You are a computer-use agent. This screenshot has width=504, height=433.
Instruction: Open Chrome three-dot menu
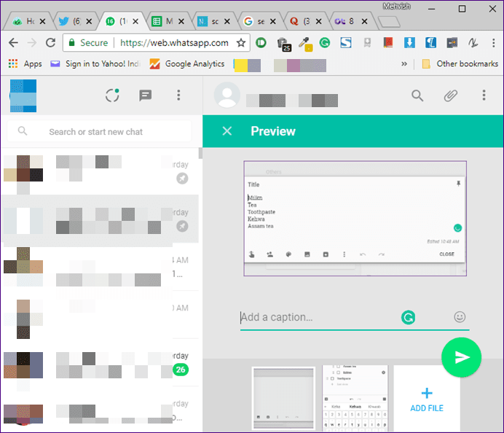(x=493, y=43)
